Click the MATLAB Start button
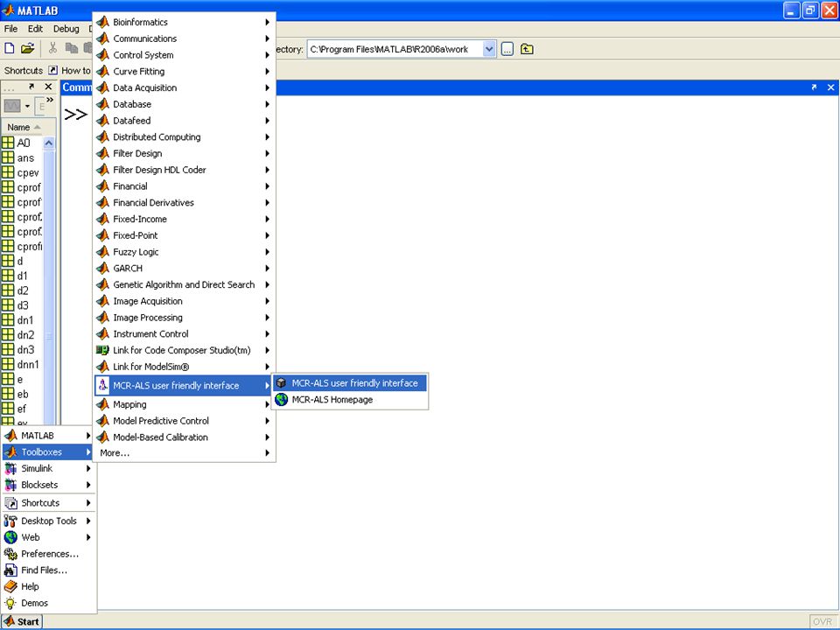Viewport: 840px width, 630px height. point(22,621)
